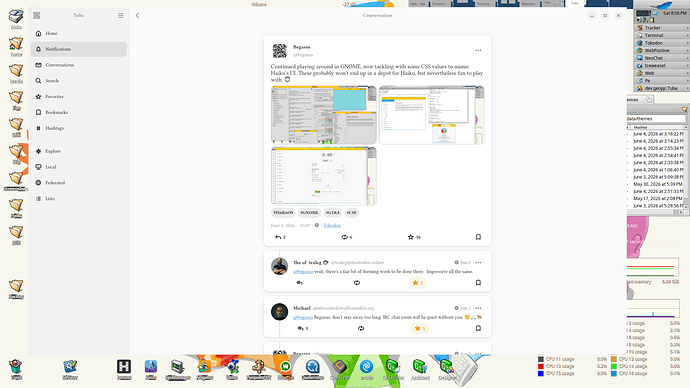Open Local timeline in sidebar
Screen dimensions: 690x388
pyautogui.click(x=79, y=167)
